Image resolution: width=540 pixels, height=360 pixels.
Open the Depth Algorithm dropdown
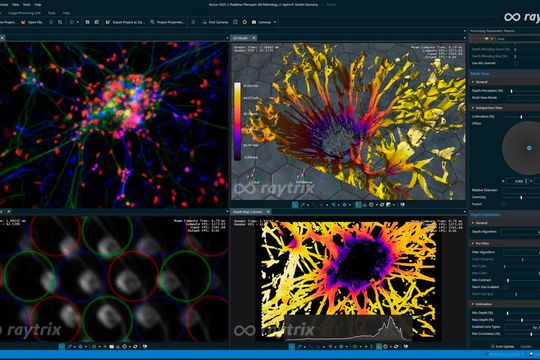(x=521, y=232)
